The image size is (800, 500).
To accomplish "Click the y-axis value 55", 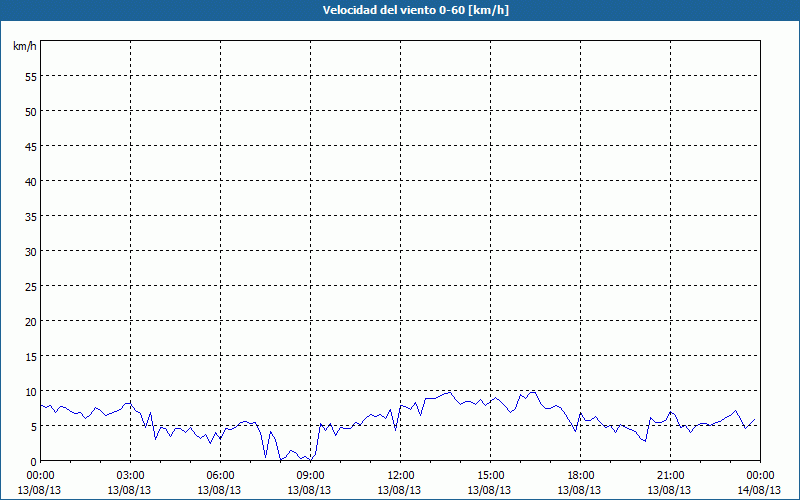I will coord(31,77).
